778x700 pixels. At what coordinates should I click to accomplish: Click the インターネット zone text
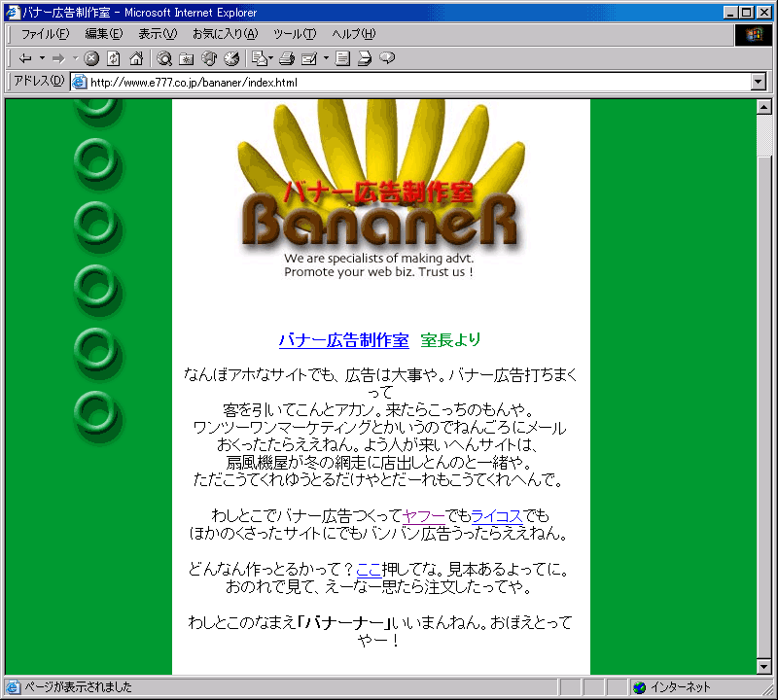click(680, 687)
